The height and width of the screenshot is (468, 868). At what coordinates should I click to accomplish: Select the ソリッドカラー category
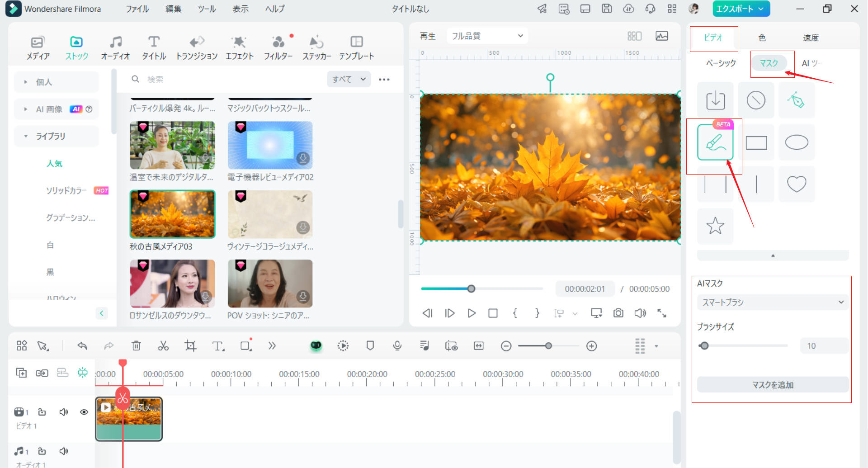click(66, 190)
